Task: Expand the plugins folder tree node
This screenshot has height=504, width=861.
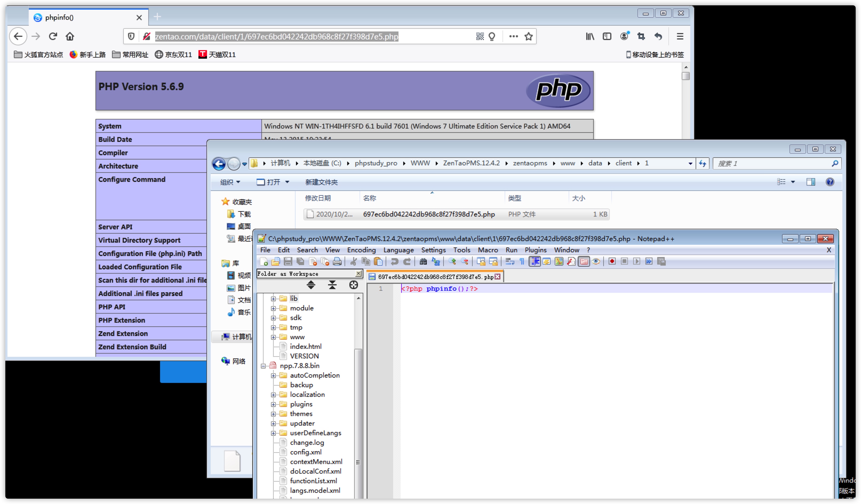Action: (x=273, y=405)
